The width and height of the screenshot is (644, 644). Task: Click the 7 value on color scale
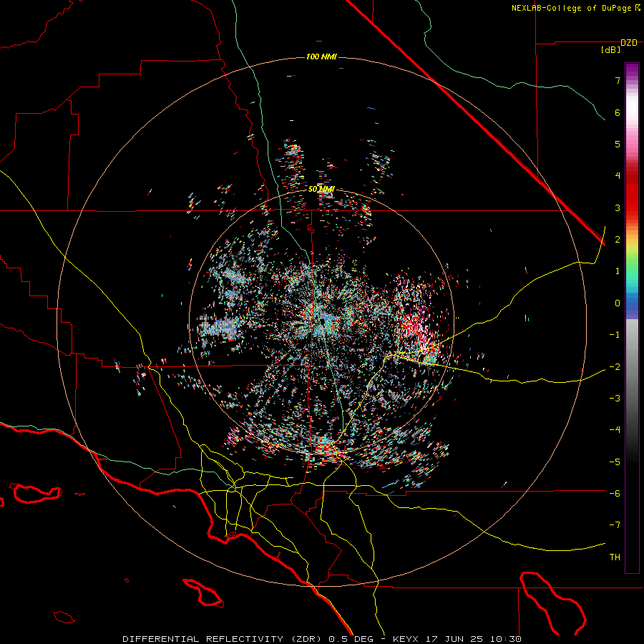tap(618, 80)
